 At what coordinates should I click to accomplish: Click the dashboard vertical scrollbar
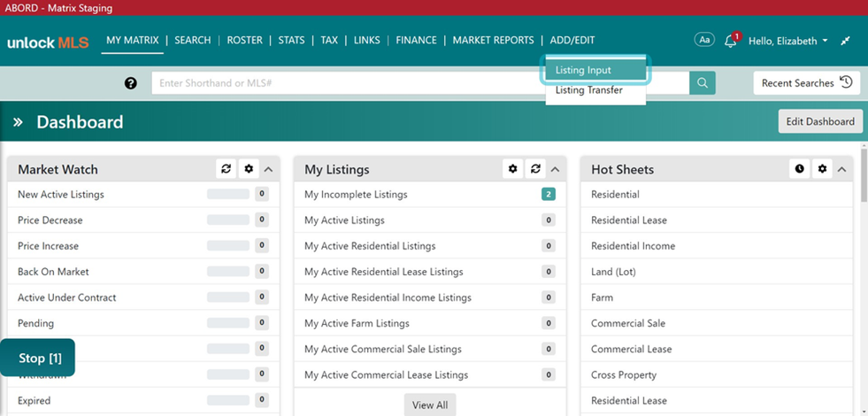[x=864, y=174]
